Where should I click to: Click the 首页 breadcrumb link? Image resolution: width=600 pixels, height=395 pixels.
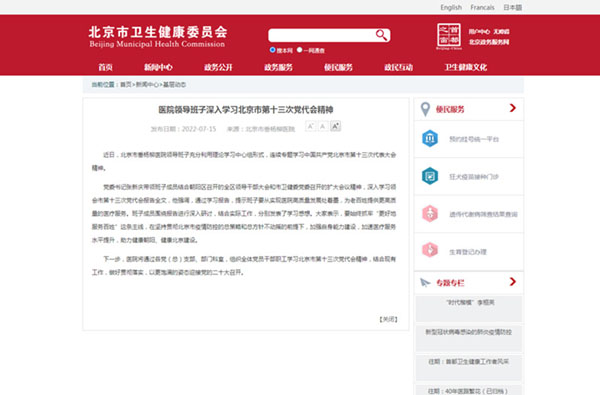(126, 85)
